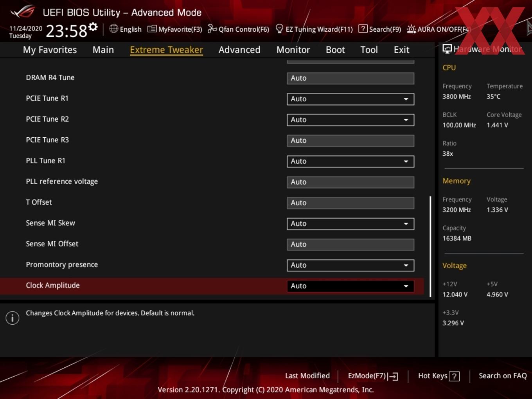Select the Promontory presence row label
Image resolution: width=532 pixels, height=399 pixels.
pyautogui.click(x=62, y=265)
